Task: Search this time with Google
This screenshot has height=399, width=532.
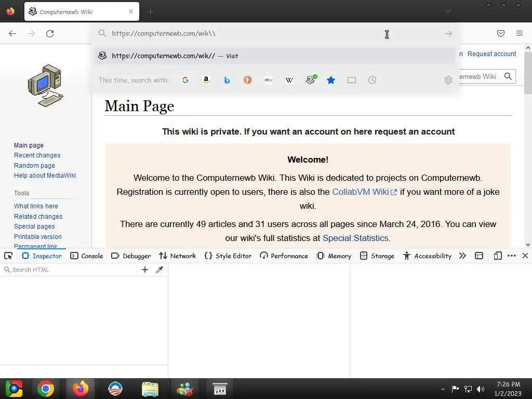Action: pos(185,80)
